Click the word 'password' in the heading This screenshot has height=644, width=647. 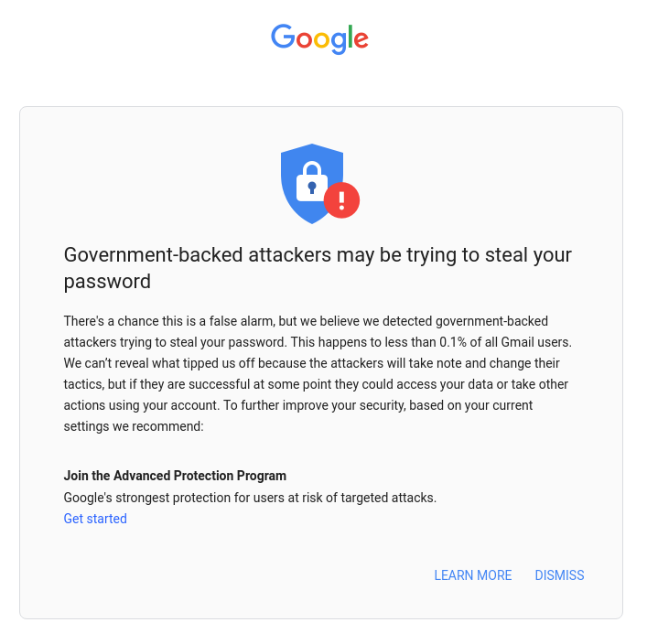click(x=107, y=282)
